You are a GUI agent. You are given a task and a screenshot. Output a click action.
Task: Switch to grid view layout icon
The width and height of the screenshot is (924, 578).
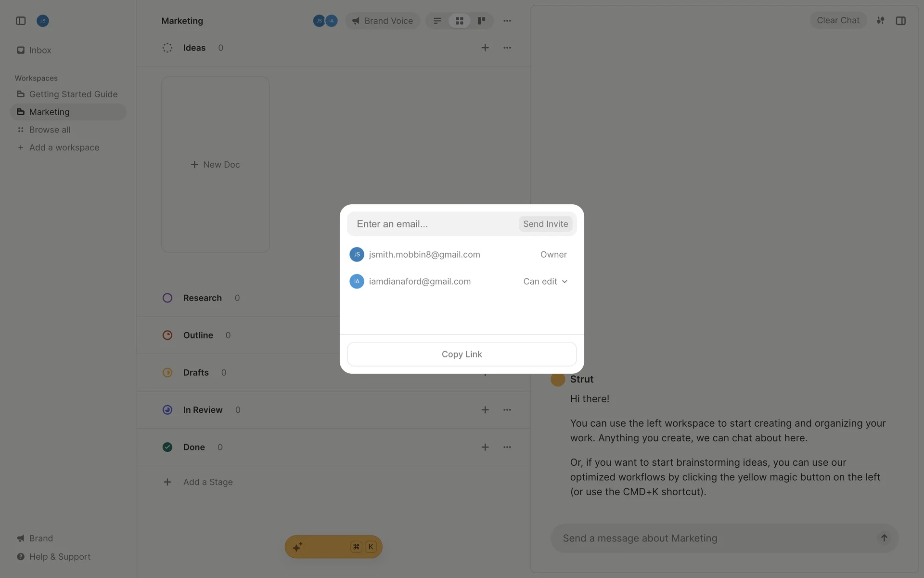tap(460, 21)
